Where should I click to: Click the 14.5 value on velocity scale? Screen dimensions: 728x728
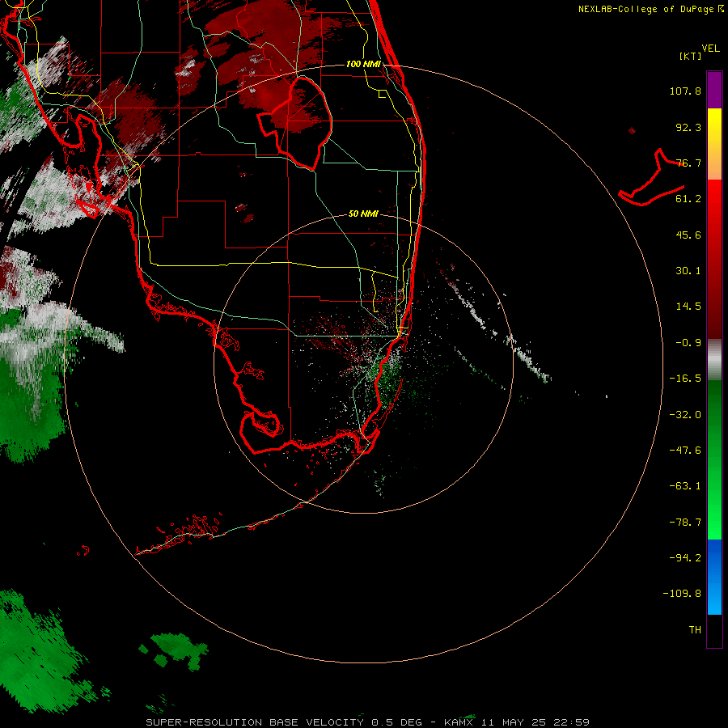point(688,307)
